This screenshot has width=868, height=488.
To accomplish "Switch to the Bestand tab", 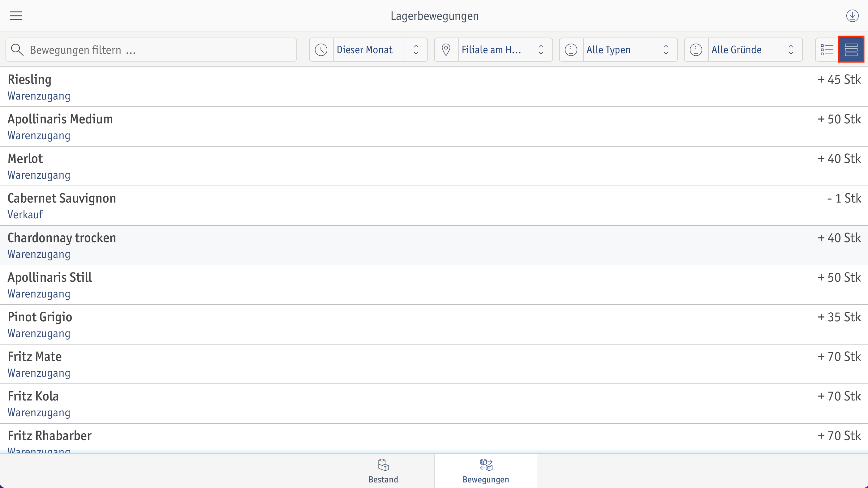I will coord(383,471).
